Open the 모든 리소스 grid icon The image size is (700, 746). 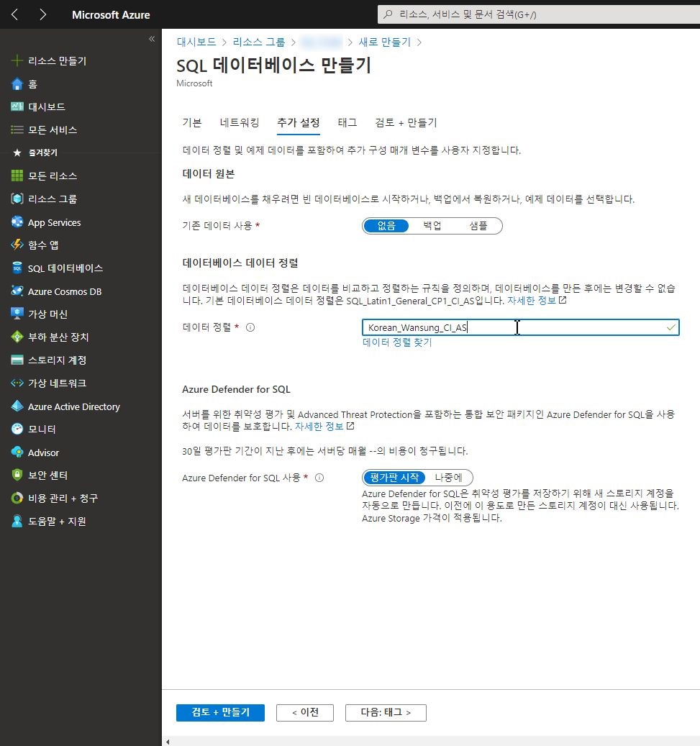(x=17, y=176)
